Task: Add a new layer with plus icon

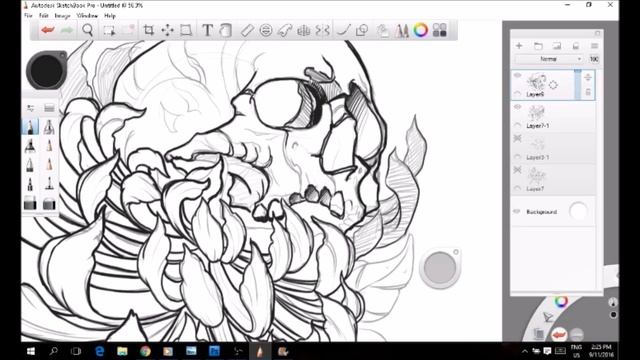Action: coord(519,46)
